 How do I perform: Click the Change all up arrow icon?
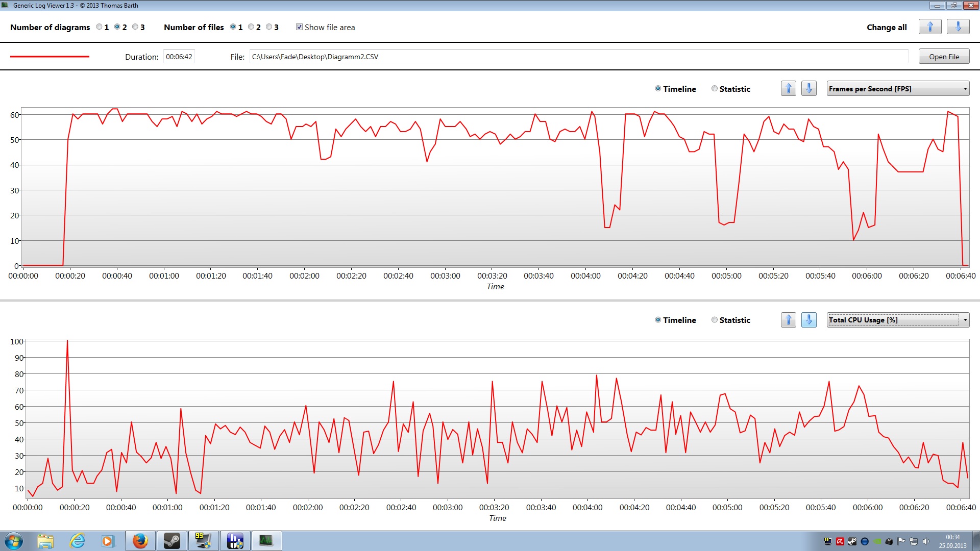929,27
